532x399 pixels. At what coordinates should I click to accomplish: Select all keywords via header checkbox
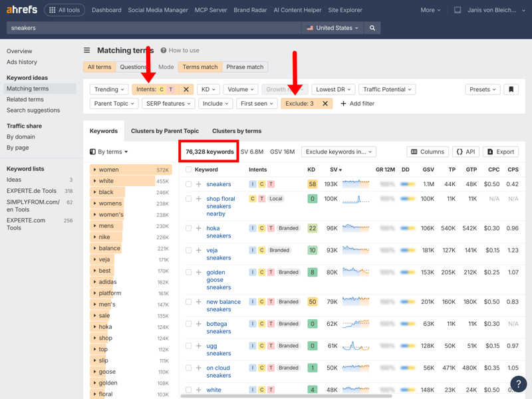(x=189, y=170)
